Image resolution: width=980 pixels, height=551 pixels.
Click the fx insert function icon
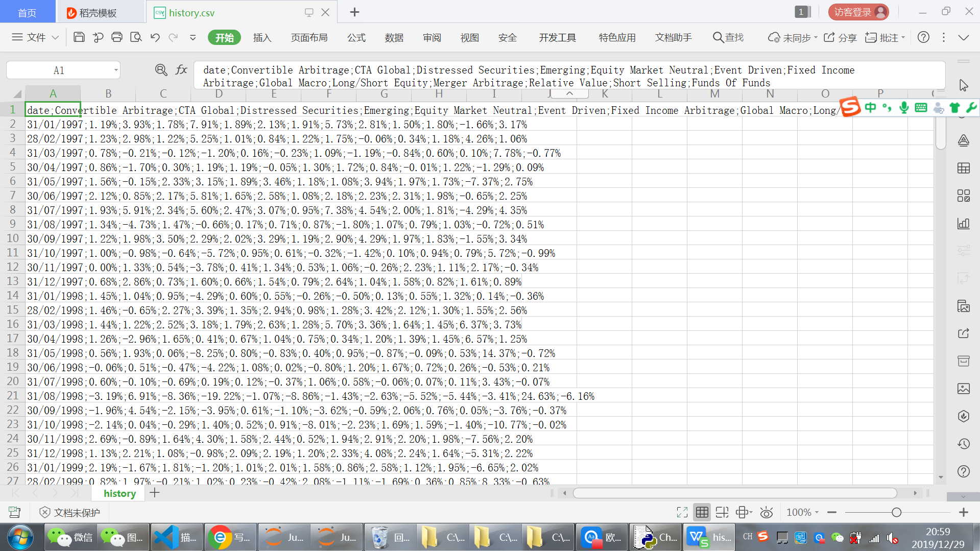pyautogui.click(x=181, y=70)
